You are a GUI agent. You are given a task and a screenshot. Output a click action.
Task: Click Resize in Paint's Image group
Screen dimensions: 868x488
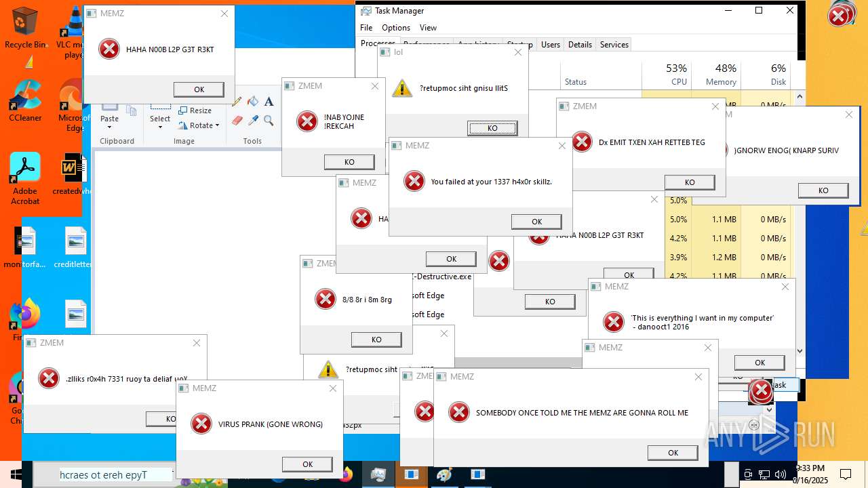point(195,110)
